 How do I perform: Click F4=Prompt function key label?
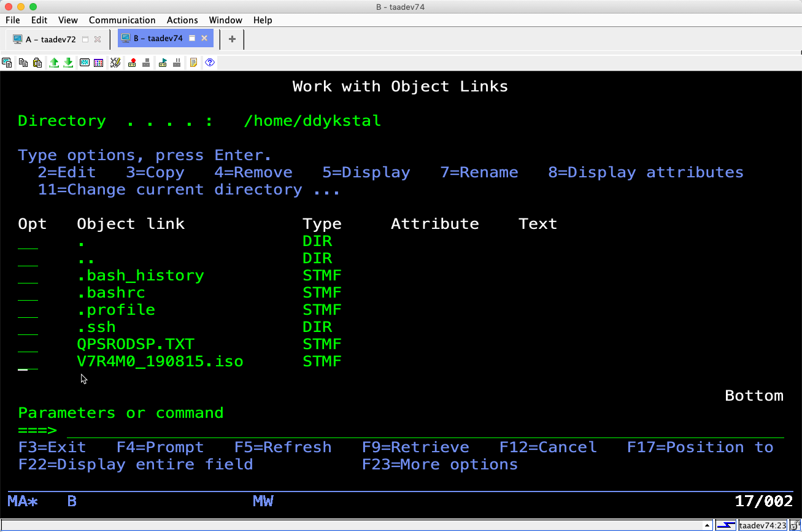click(160, 447)
